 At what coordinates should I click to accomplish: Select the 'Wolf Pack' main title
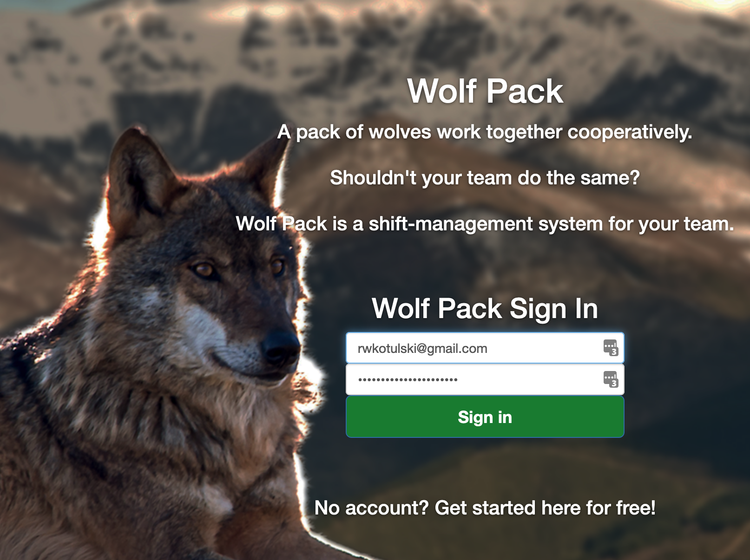485,91
